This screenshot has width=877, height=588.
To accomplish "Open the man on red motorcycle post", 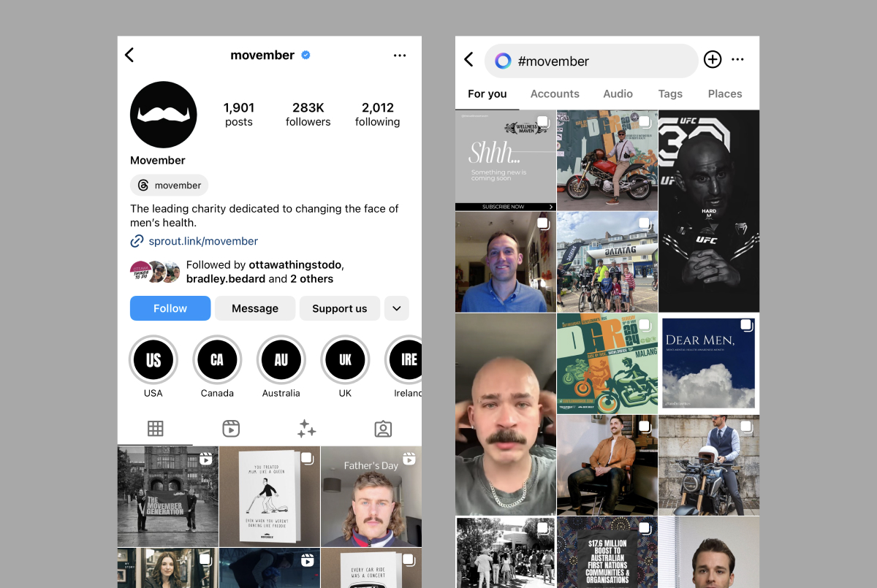I will (607, 161).
